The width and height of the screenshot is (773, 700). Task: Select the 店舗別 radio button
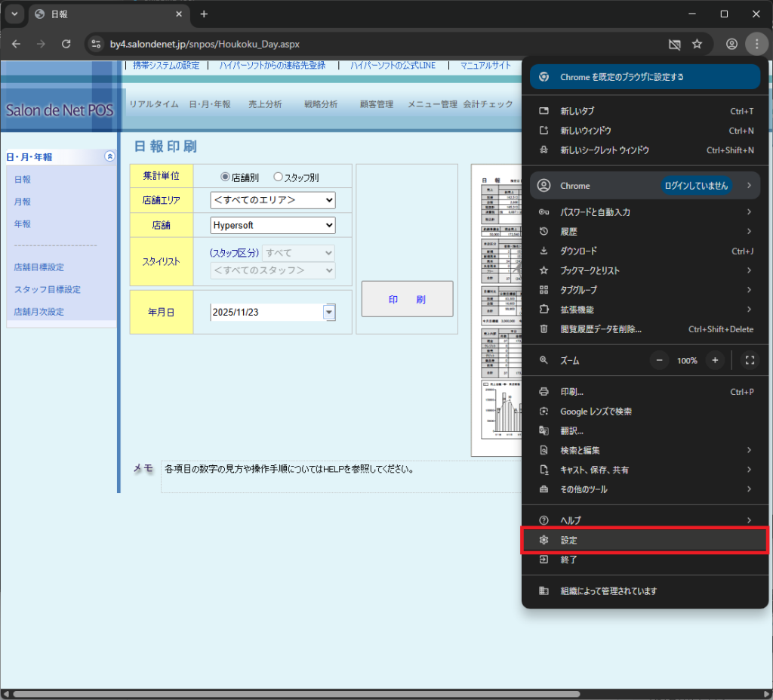click(224, 177)
